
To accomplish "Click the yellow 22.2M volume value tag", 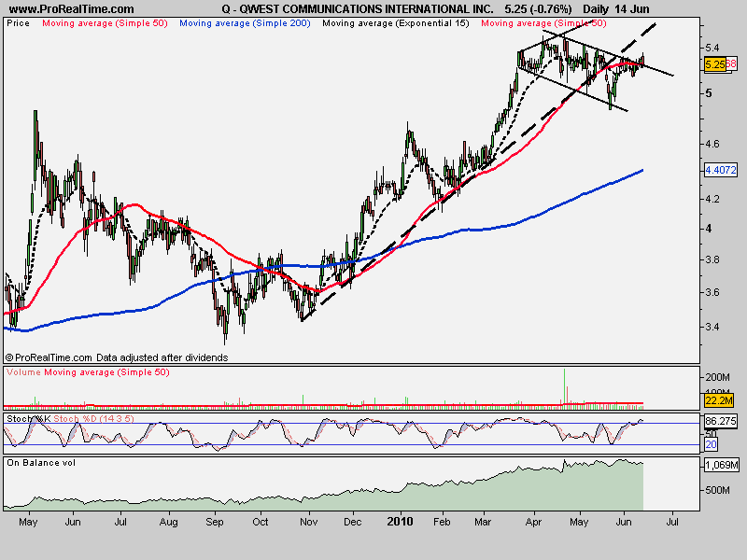I will 719,400.
